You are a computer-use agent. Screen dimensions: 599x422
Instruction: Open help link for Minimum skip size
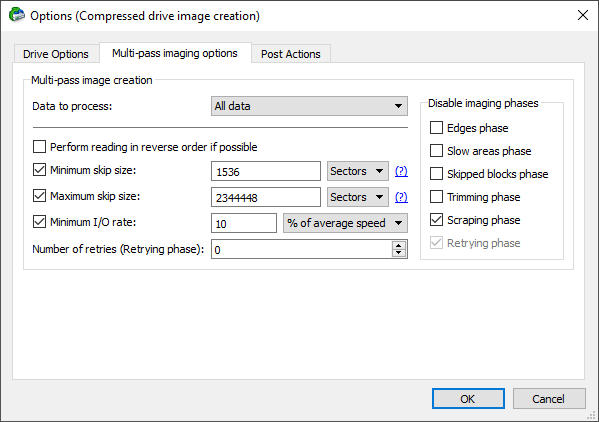401,171
